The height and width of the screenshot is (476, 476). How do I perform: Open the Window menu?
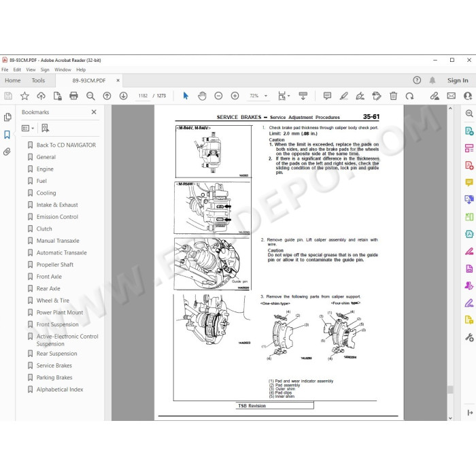coord(63,70)
